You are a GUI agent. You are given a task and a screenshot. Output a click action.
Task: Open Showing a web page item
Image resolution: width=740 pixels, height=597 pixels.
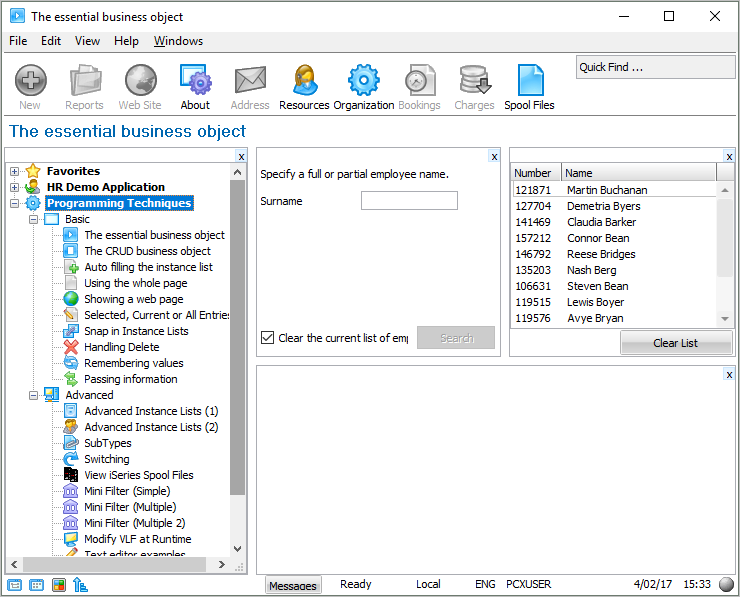(133, 299)
